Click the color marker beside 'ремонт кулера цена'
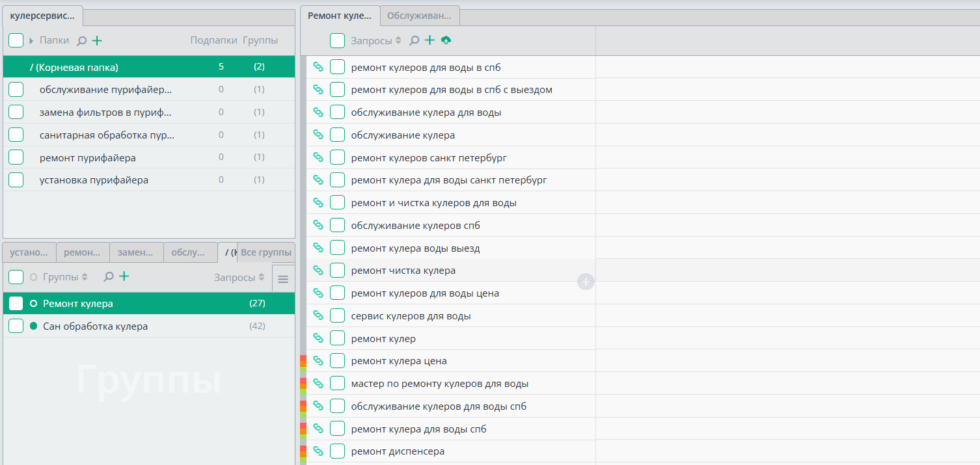Screen dimensions: 980x465 click(x=303, y=361)
